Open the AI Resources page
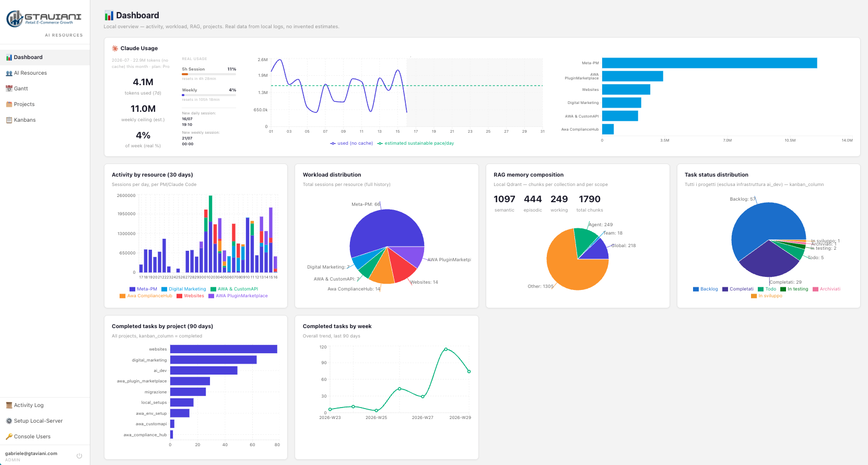This screenshot has height=465, width=868. click(x=45, y=73)
